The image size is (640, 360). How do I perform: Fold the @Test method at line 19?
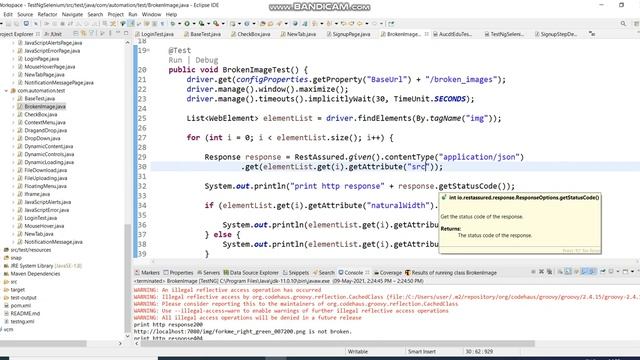[x=149, y=50]
